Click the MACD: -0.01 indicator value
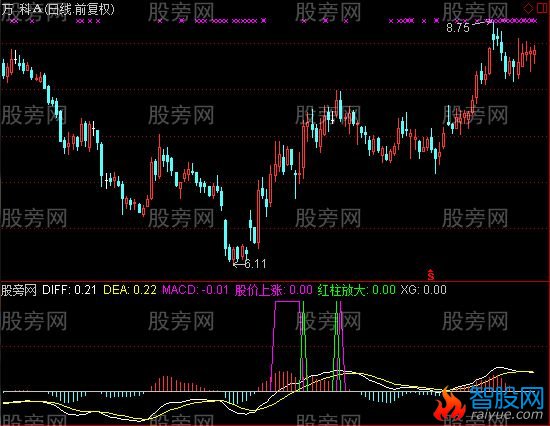 195,290
